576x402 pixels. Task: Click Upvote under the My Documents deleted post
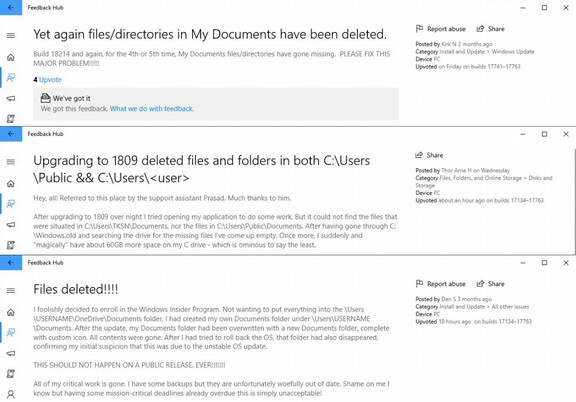click(x=50, y=79)
